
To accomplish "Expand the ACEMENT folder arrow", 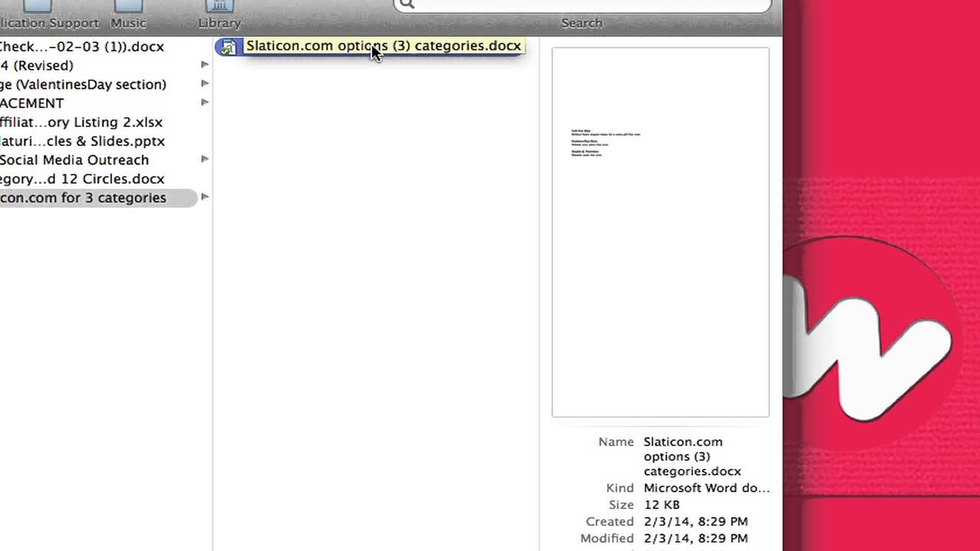I will [x=204, y=103].
